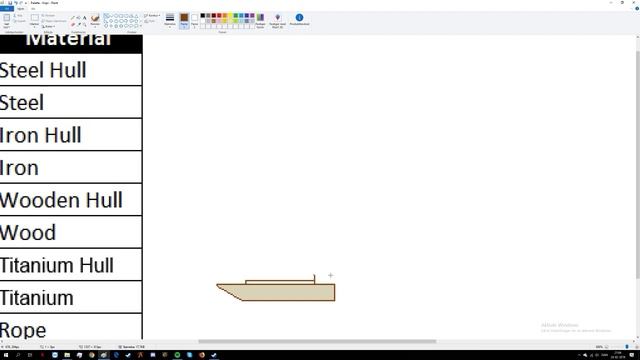Select the Magnifier tool
The width and height of the screenshot is (640, 360).
pos(84,24)
